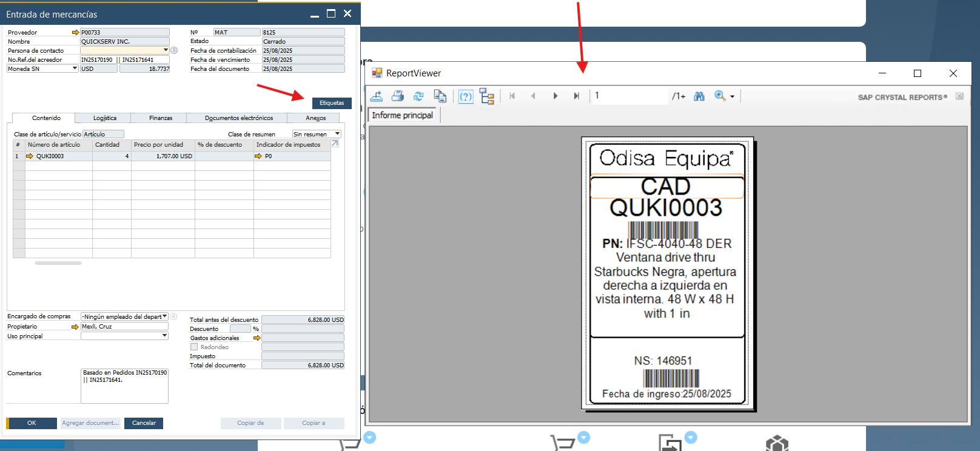Switch to the Anexos tab
This screenshot has width=980, height=451.
[316, 118]
